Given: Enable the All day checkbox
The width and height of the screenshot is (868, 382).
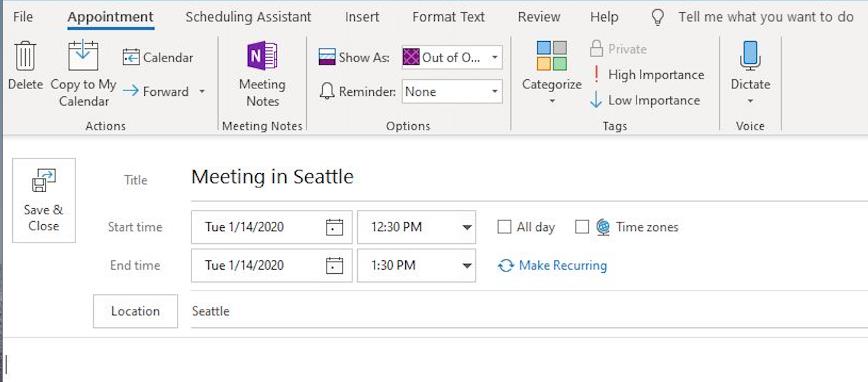Looking at the screenshot, I should pos(504,227).
